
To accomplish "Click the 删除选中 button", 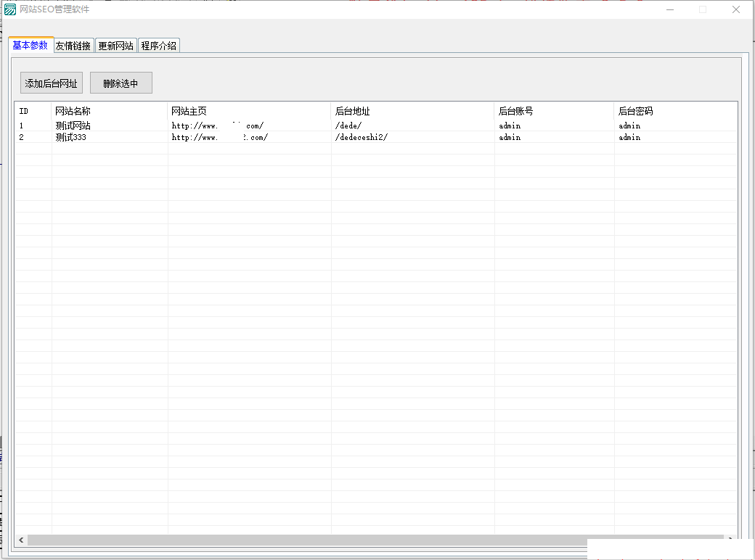I will [121, 83].
